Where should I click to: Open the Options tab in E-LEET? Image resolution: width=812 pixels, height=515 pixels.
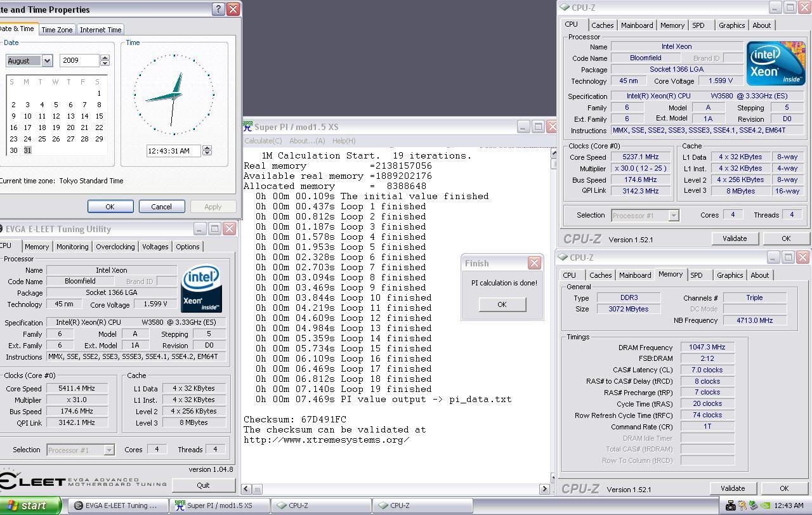click(x=187, y=247)
